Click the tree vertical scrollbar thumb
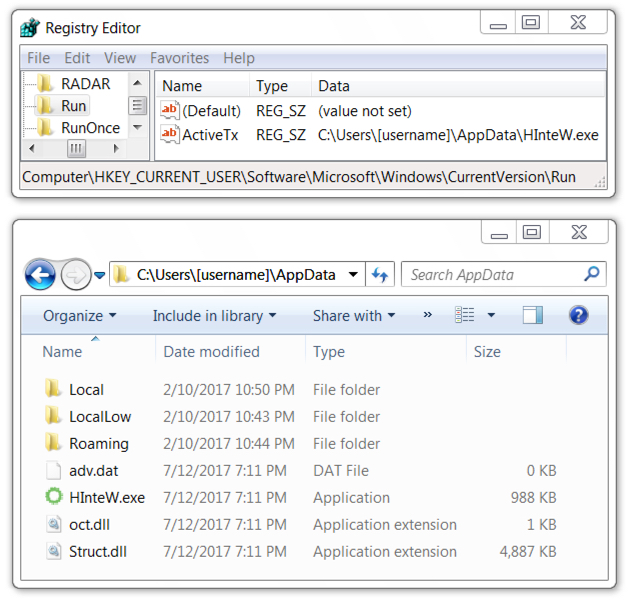The width and height of the screenshot is (628, 601). pyautogui.click(x=137, y=105)
